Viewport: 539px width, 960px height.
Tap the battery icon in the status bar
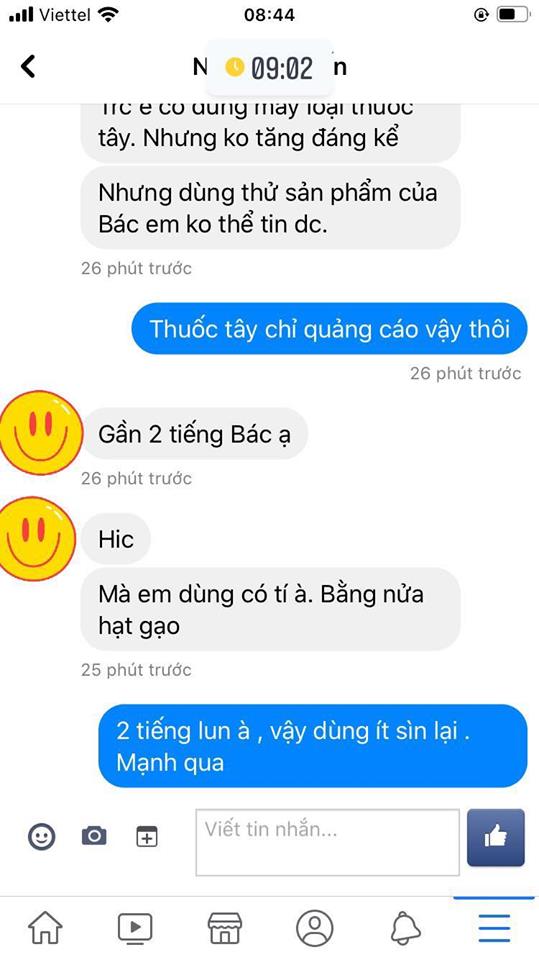(x=513, y=15)
